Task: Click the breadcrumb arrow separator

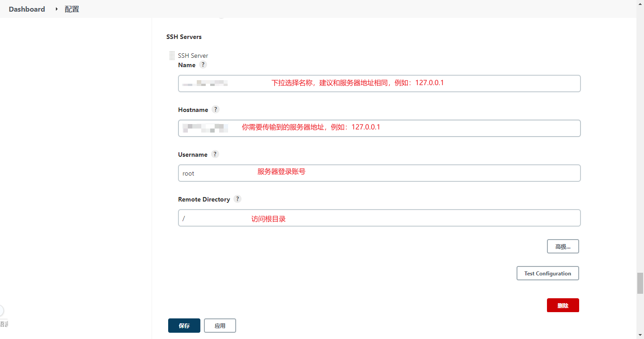Action: pyautogui.click(x=56, y=9)
